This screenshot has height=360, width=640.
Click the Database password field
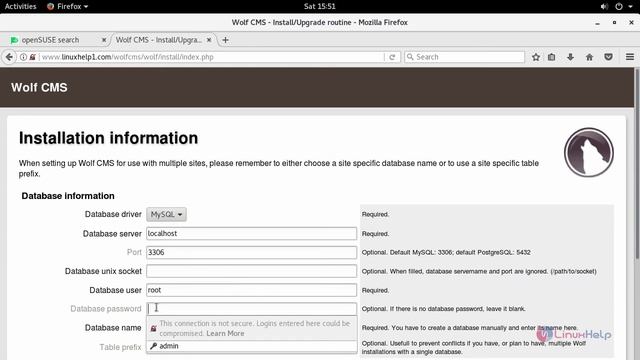tap(251, 309)
